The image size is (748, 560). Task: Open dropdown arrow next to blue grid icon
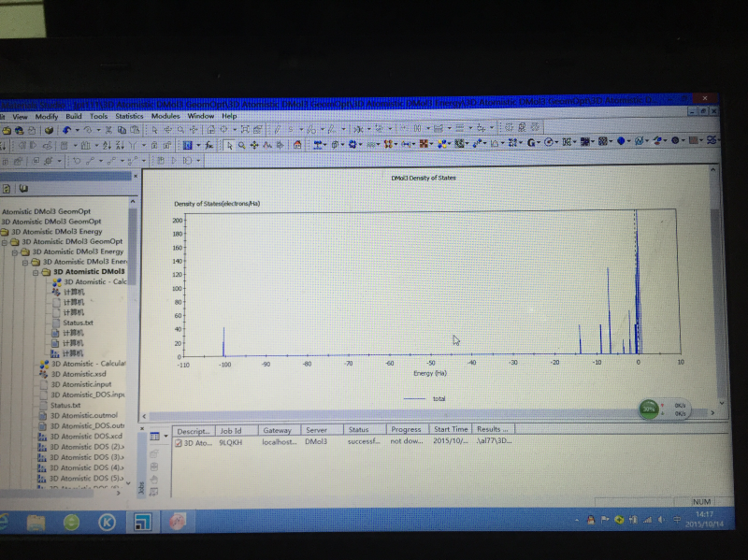[x=198, y=146]
